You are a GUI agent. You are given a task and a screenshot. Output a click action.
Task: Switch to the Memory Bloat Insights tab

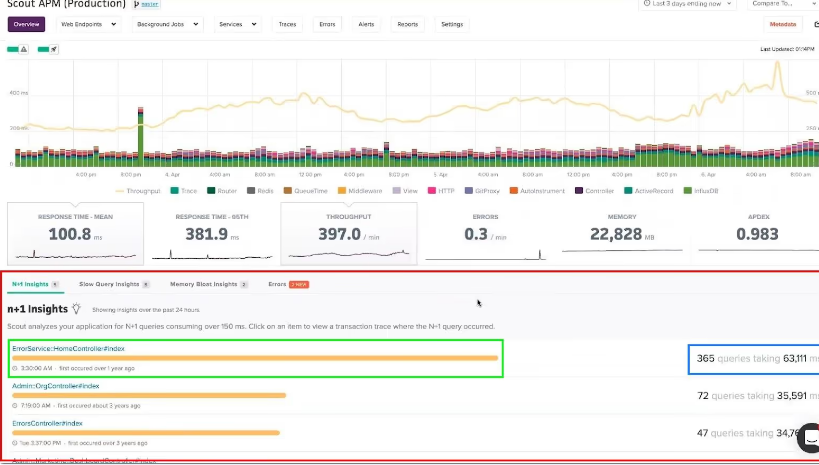[x=208, y=284]
